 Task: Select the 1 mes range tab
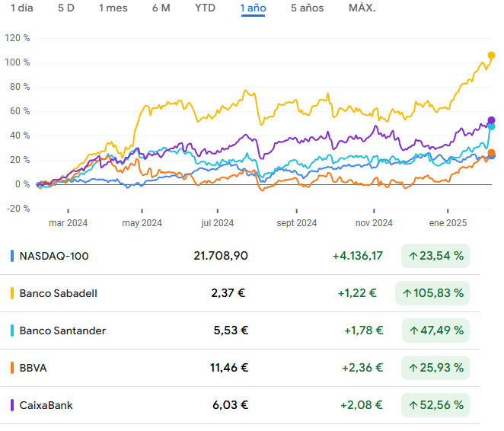tap(113, 8)
